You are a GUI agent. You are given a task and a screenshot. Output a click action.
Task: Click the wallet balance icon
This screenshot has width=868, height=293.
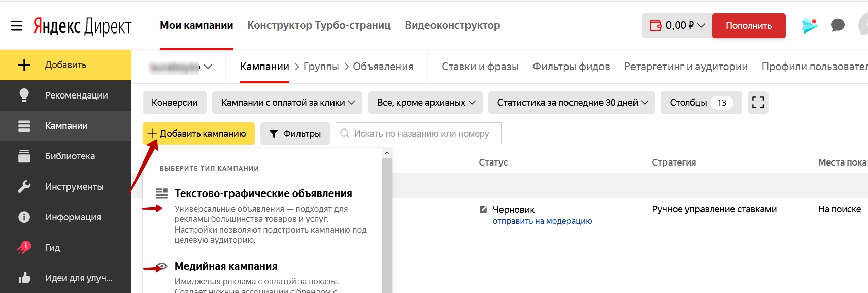click(x=656, y=25)
